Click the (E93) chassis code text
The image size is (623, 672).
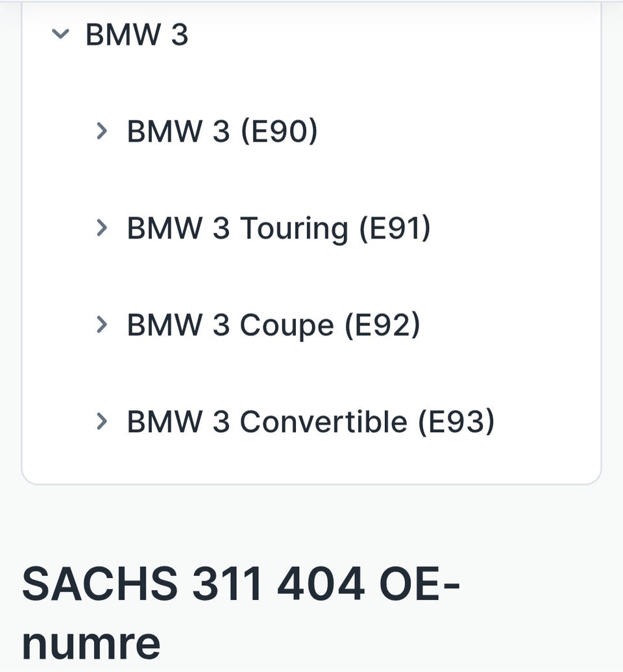pos(456,422)
